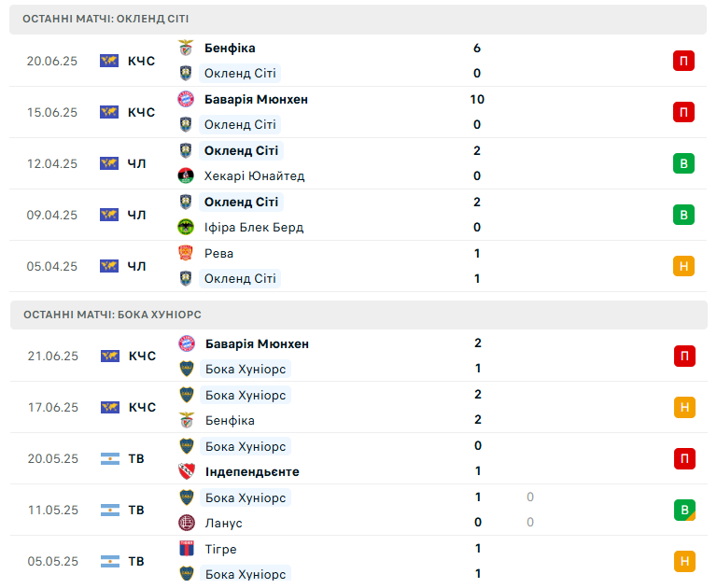Click the world-map flag icon for 12.04.25 ЧЛ
Screen dimensions: 717x588
click(109, 163)
